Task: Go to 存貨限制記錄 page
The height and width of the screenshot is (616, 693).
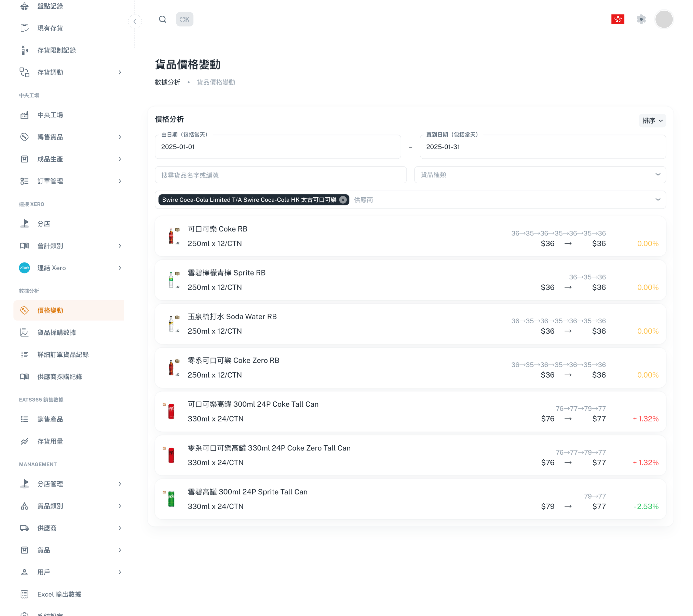Action: [x=69, y=50]
